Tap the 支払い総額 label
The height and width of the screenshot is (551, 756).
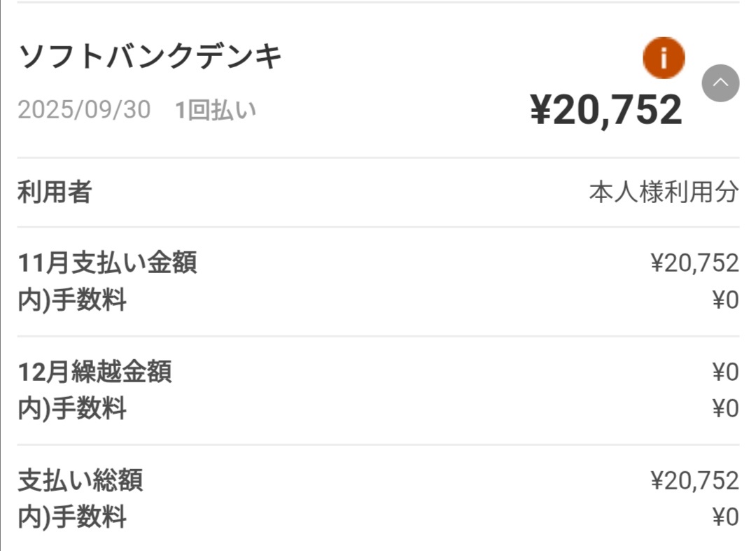[x=80, y=480]
